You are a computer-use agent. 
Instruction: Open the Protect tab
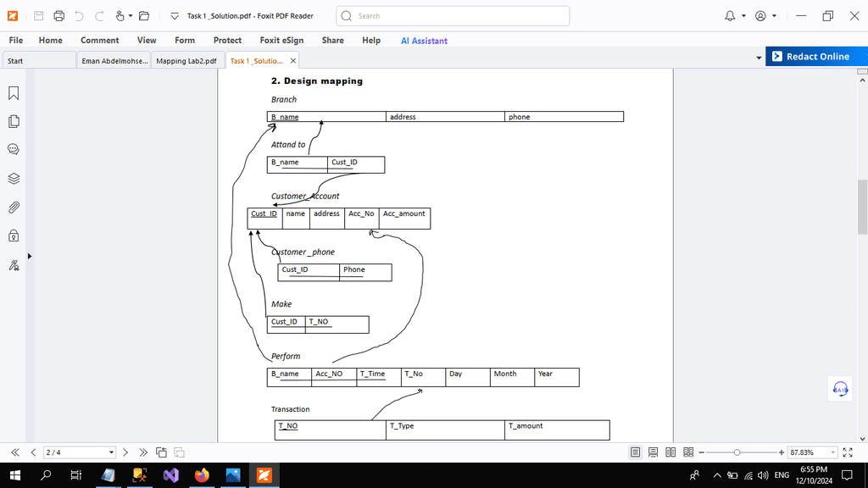coord(227,41)
